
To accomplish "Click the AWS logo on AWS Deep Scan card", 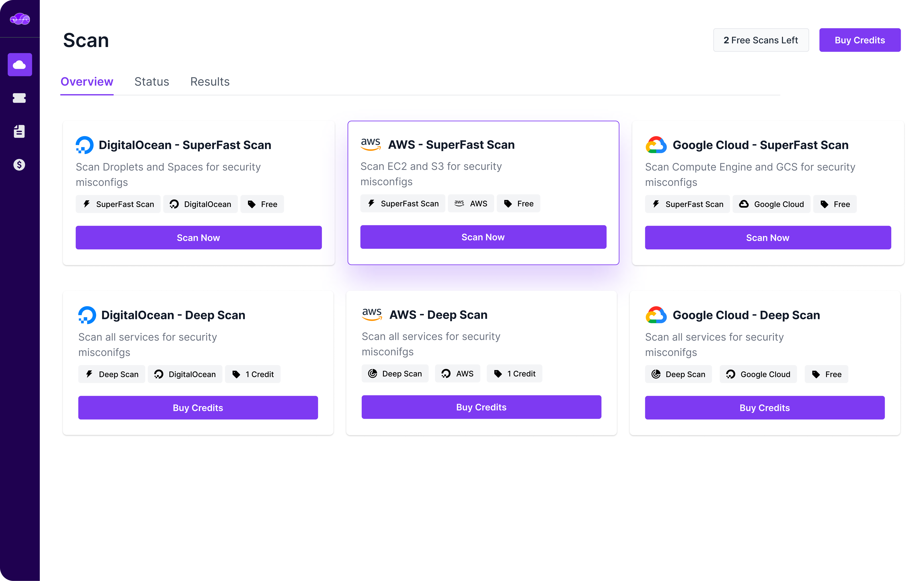I will click(x=372, y=314).
